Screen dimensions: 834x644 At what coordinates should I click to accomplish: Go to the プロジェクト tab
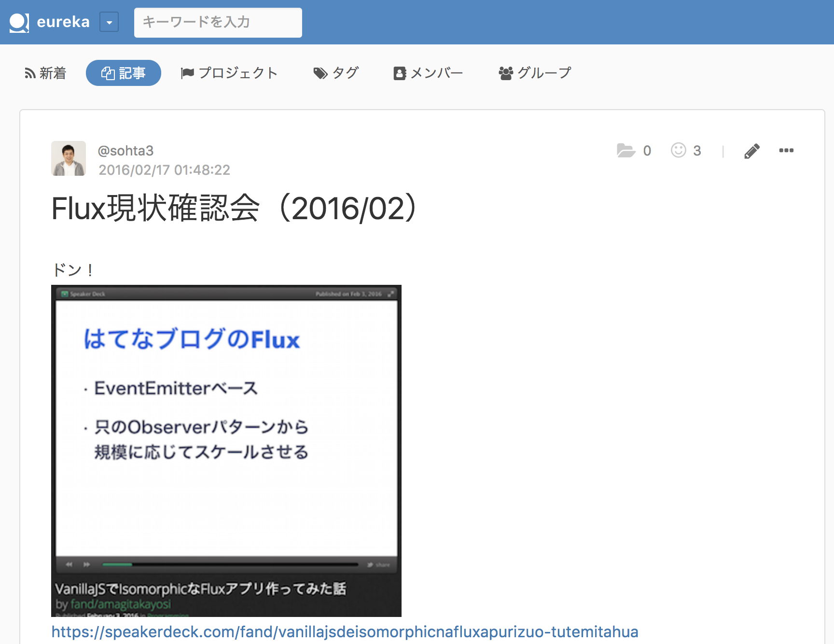tap(229, 73)
